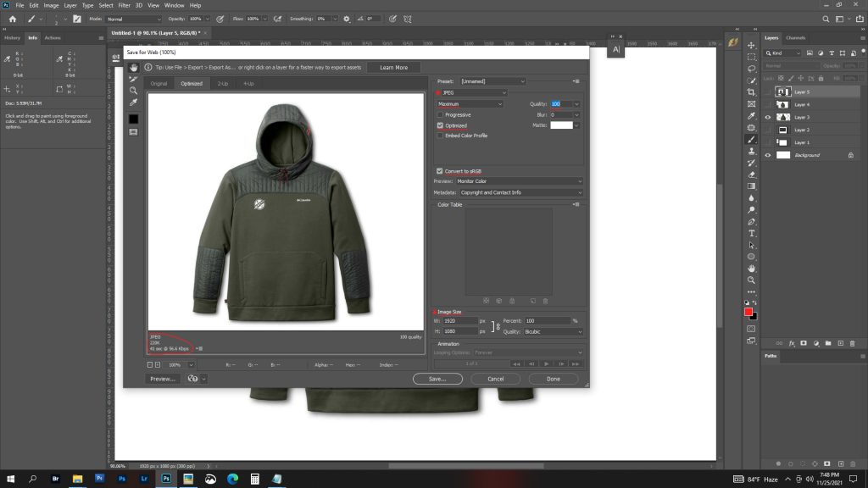
Task: Click the layer style fx icon
Action: point(792,344)
